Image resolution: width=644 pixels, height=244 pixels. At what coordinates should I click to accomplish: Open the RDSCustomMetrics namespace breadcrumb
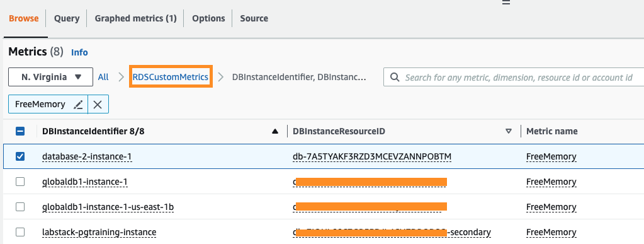[x=171, y=77]
